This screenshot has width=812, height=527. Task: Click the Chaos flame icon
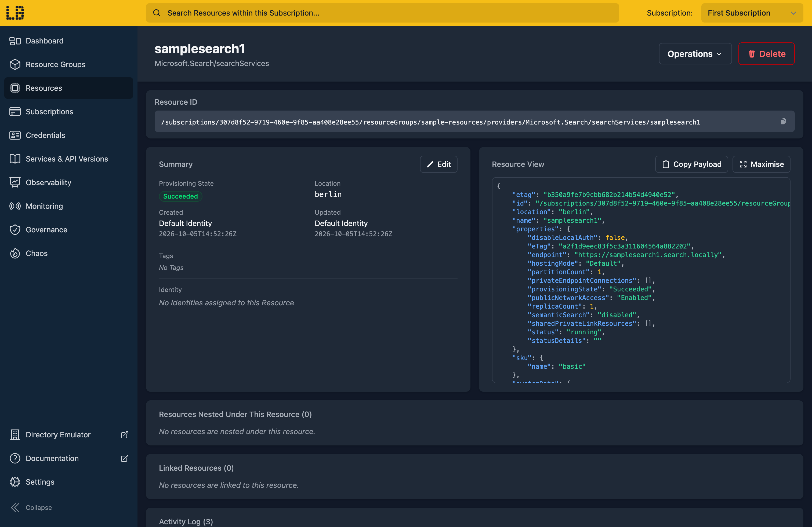point(15,253)
